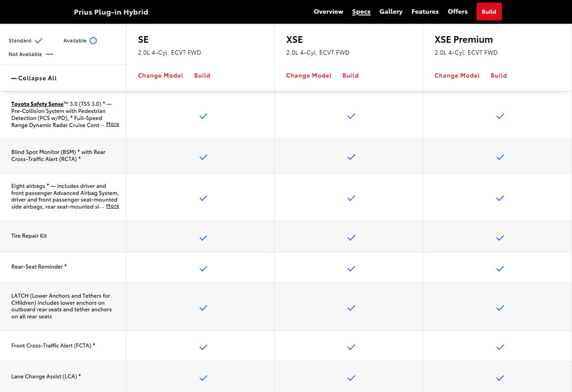Click XSE checkmark for Toyota Safety Sense
The width and height of the screenshot is (572, 392).
[351, 116]
